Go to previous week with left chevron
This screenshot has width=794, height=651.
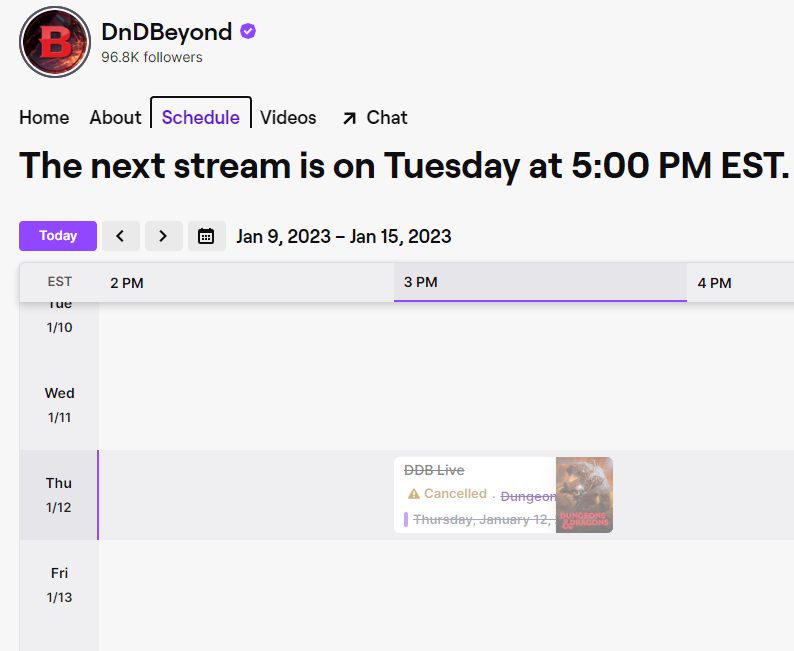120,236
